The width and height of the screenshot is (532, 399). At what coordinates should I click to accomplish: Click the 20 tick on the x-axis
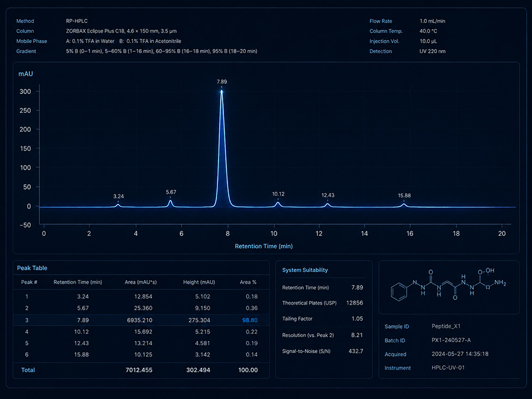(502, 233)
